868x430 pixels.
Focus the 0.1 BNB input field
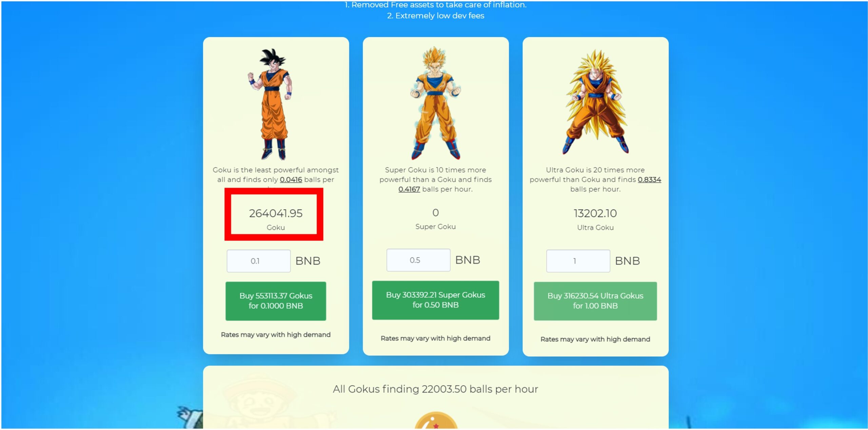click(x=258, y=261)
